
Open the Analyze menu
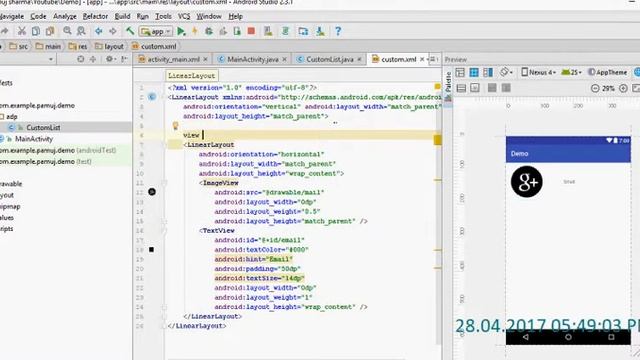[65, 16]
